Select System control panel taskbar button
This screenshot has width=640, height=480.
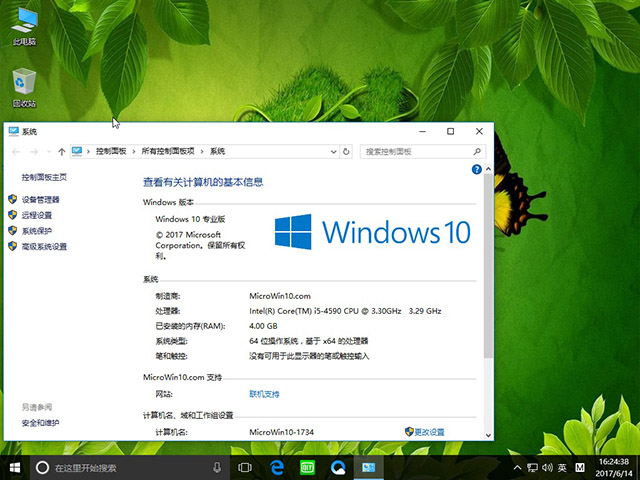(x=369, y=468)
